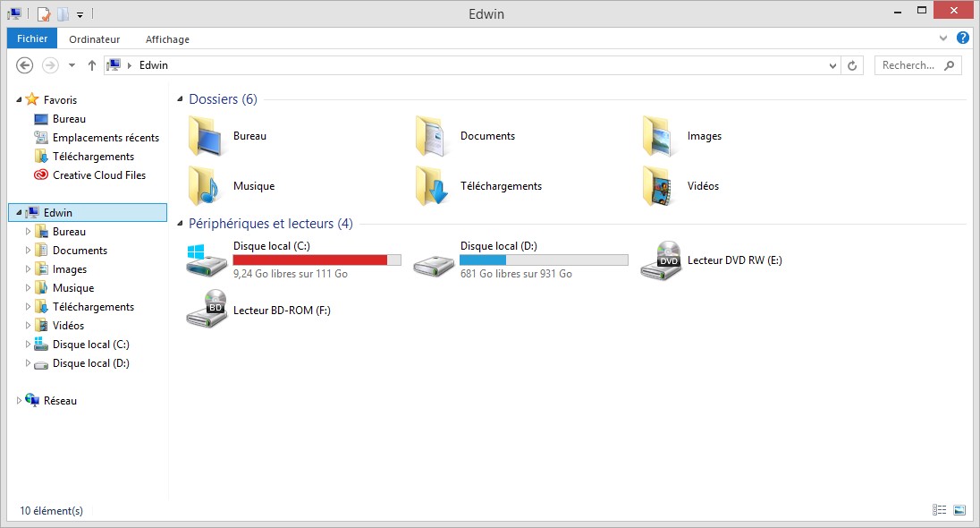Viewport: 980px width, 528px height.
Task: Customize quick access toolbar dropdown
Action: (80, 14)
